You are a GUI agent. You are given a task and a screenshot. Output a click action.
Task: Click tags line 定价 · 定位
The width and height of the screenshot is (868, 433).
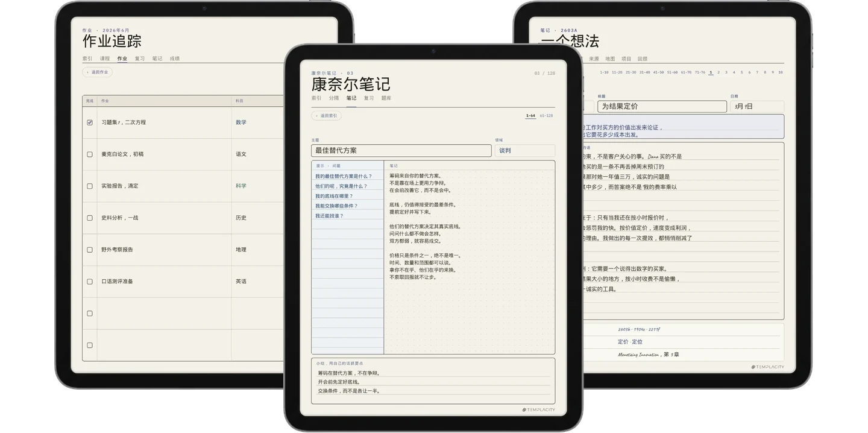click(631, 342)
